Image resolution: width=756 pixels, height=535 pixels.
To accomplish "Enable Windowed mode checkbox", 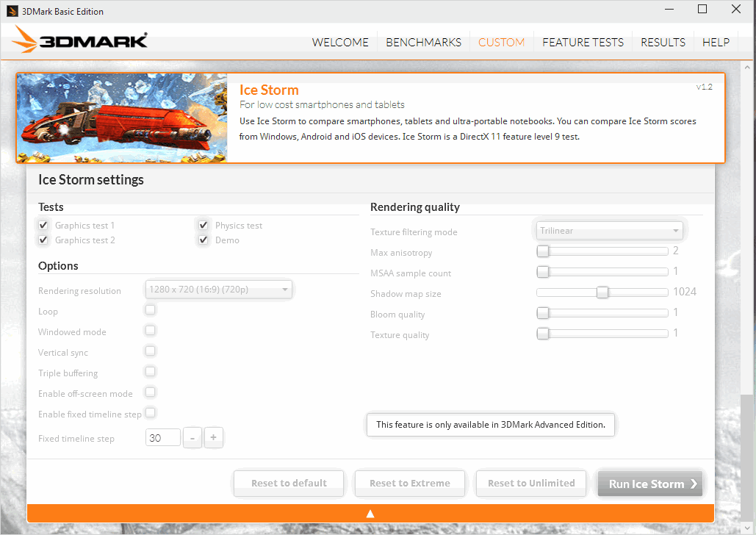I will point(151,331).
